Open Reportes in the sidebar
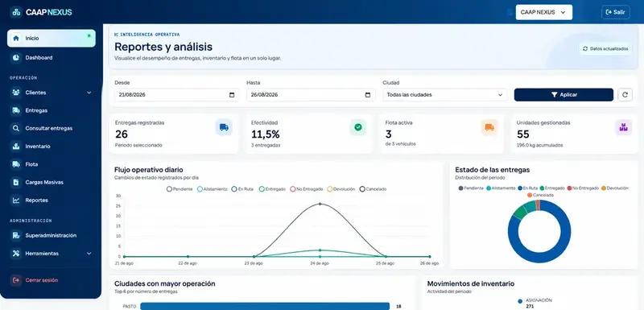The image size is (644, 310). click(52, 200)
